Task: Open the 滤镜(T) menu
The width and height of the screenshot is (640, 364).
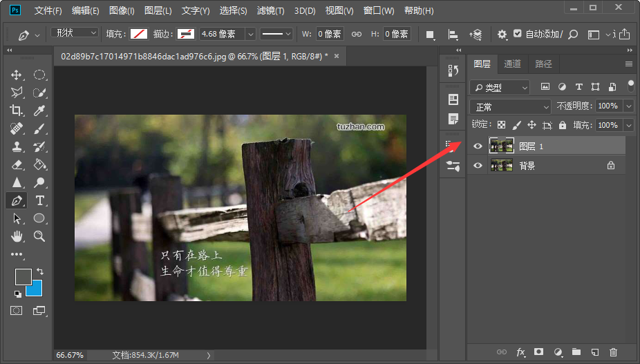Action: point(270,11)
